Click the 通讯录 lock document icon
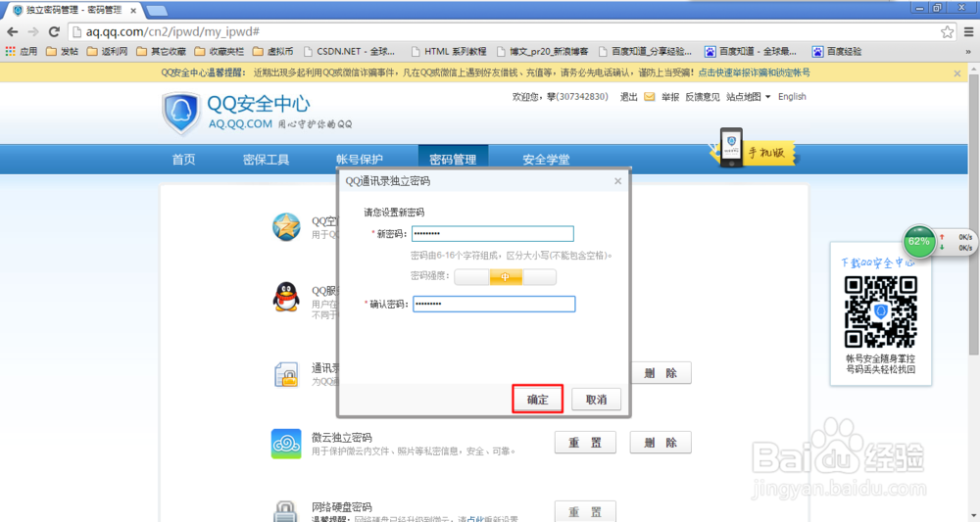The height and width of the screenshot is (522, 980). click(286, 374)
